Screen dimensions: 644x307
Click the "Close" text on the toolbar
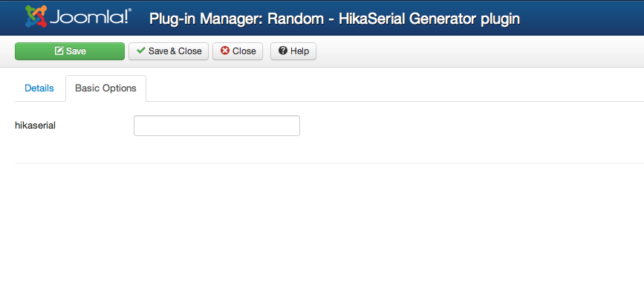click(x=244, y=51)
